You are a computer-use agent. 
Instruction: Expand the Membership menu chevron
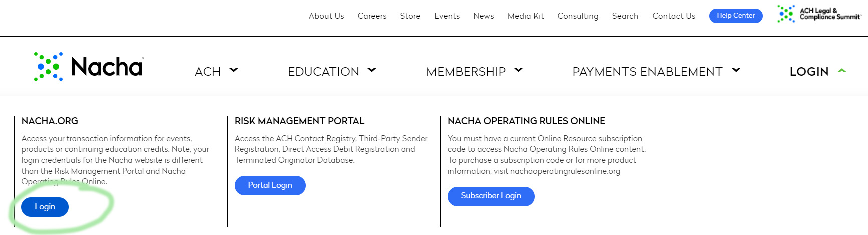pos(519,70)
